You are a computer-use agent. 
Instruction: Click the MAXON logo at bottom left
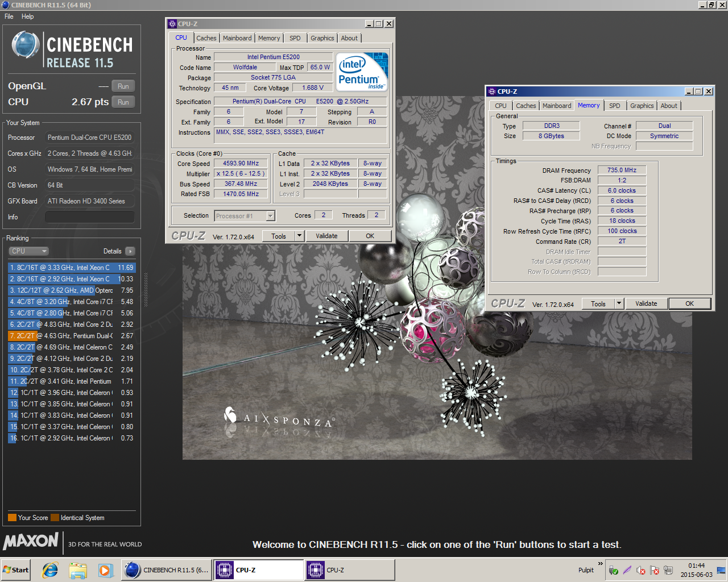pyautogui.click(x=31, y=541)
